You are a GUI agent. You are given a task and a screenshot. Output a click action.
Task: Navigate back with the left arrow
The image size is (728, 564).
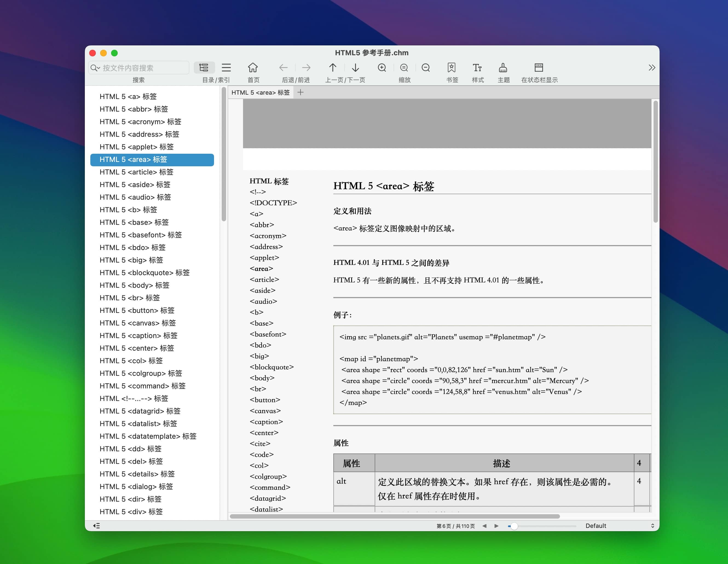pyautogui.click(x=283, y=68)
